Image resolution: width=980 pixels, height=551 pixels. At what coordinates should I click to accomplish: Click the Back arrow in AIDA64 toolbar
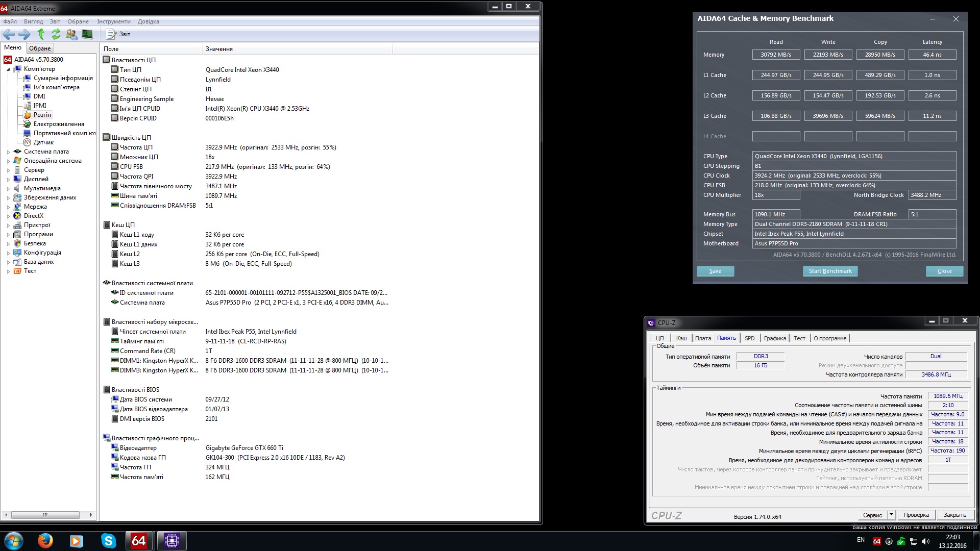click(9, 34)
